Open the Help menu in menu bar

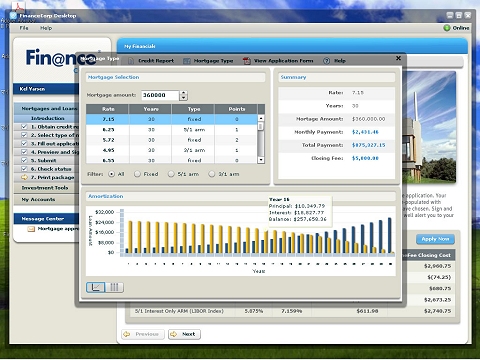pos(46,28)
